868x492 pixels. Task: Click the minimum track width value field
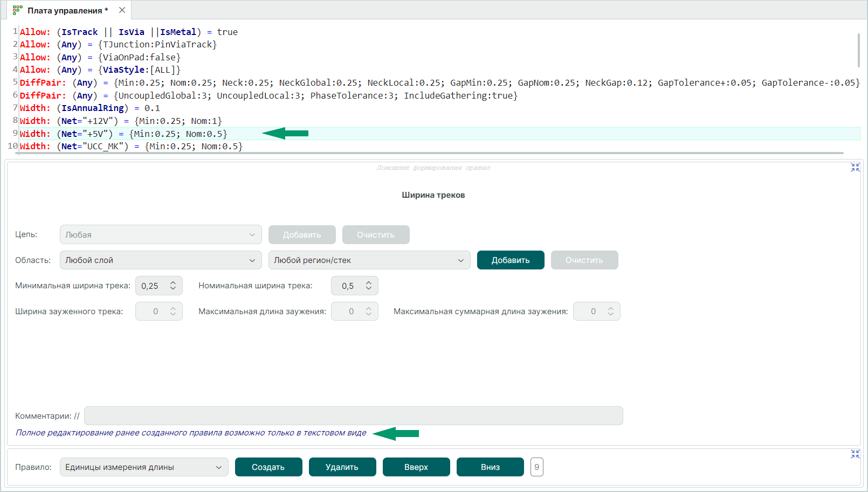151,286
